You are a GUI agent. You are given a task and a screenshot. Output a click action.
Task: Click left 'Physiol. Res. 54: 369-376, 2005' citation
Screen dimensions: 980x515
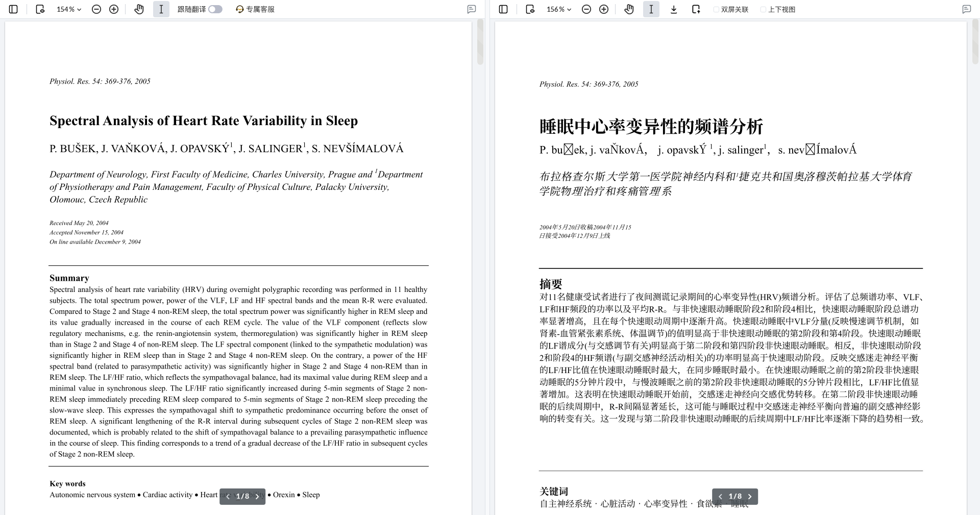point(100,81)
